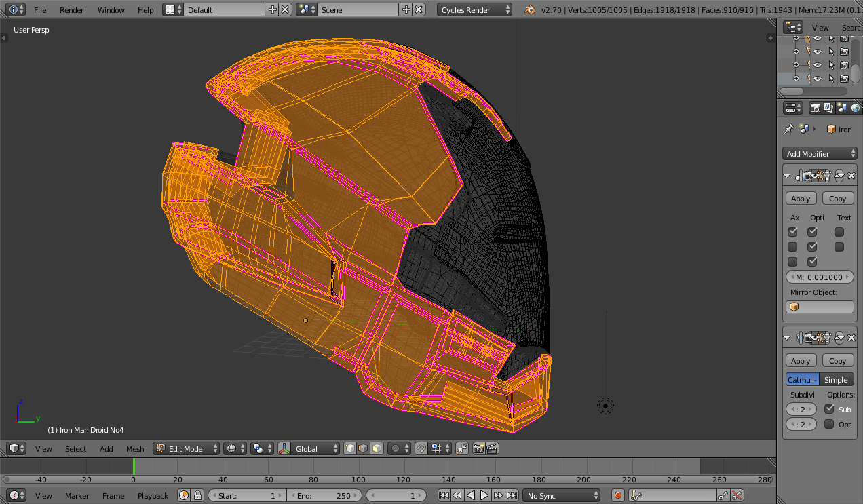Toggle the Opt checkbox in Options
Image resolution: width=863 pixels, height=504 pixels.
point(829,424)
